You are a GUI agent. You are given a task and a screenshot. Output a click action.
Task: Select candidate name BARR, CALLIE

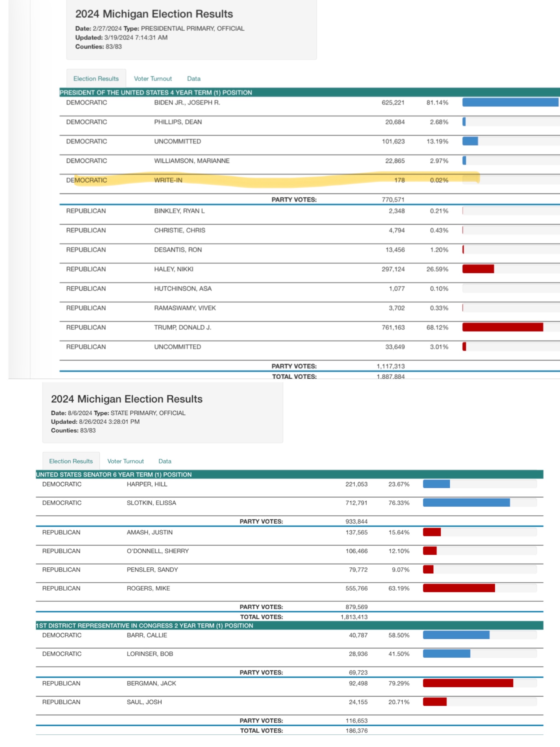(147, 635)
